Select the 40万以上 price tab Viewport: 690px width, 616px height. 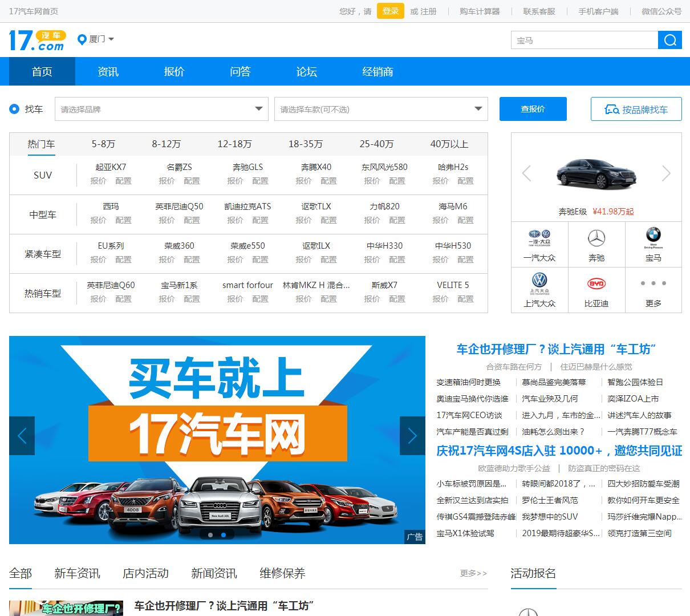(x=449, y=144)
